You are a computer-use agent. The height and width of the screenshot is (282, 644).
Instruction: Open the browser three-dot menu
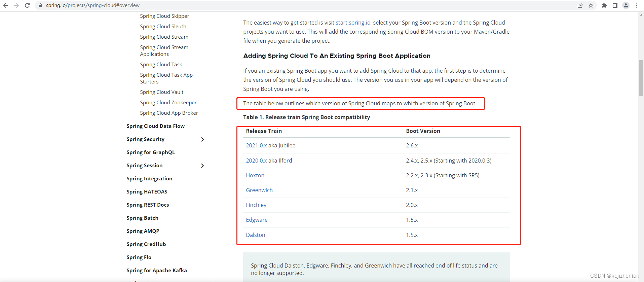[637, 5]
